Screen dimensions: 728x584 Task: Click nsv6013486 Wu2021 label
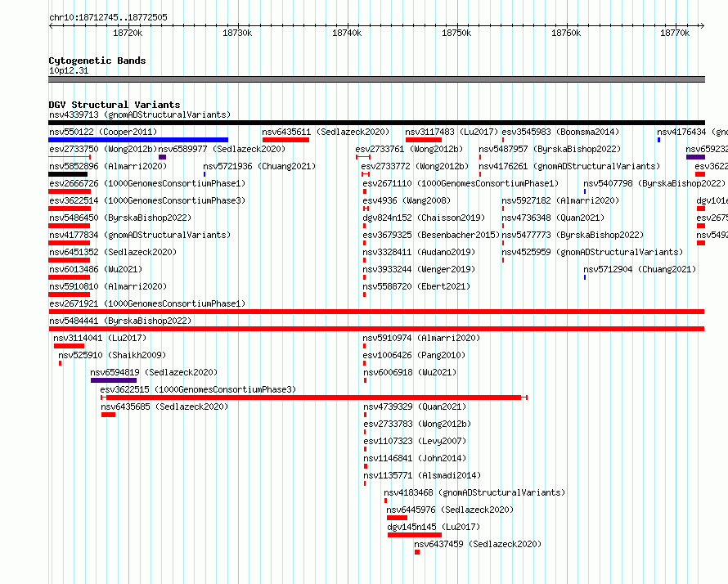(96, 269)
